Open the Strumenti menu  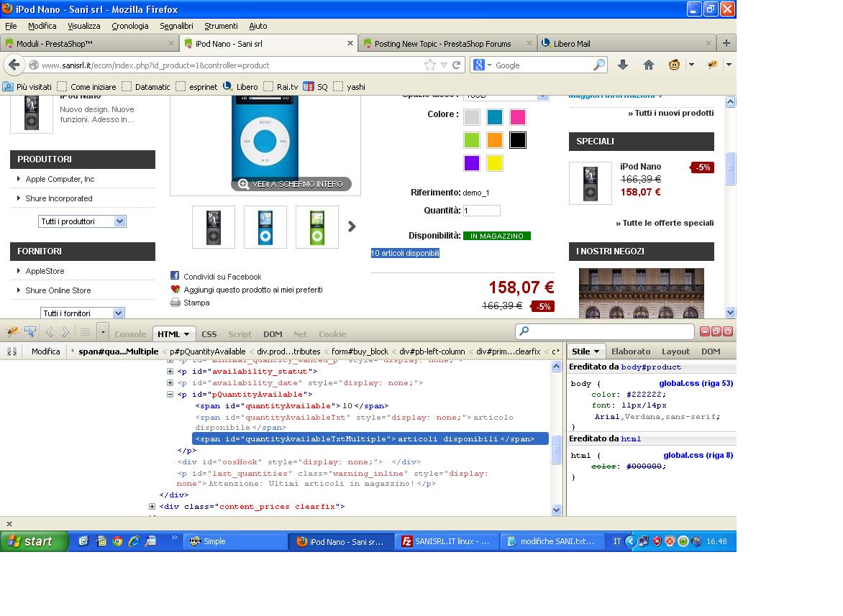pos(221,26)
